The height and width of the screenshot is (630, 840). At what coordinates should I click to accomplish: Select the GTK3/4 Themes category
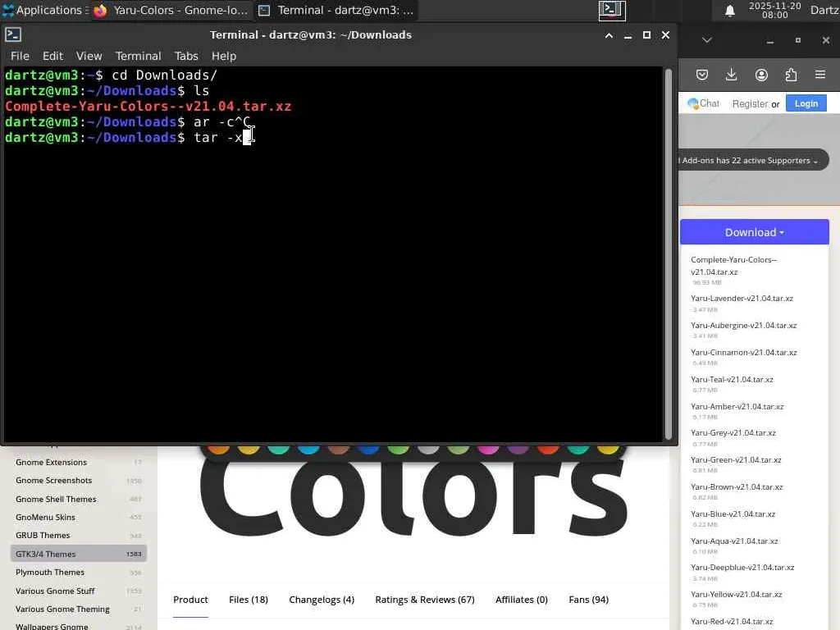tap(78, 554)
